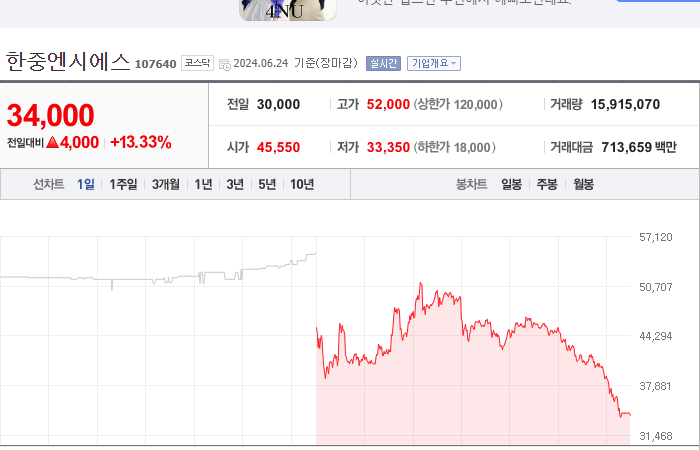Click the +13.33% change rate
This screenshot has height=450, width=700.
click(141, 142)
